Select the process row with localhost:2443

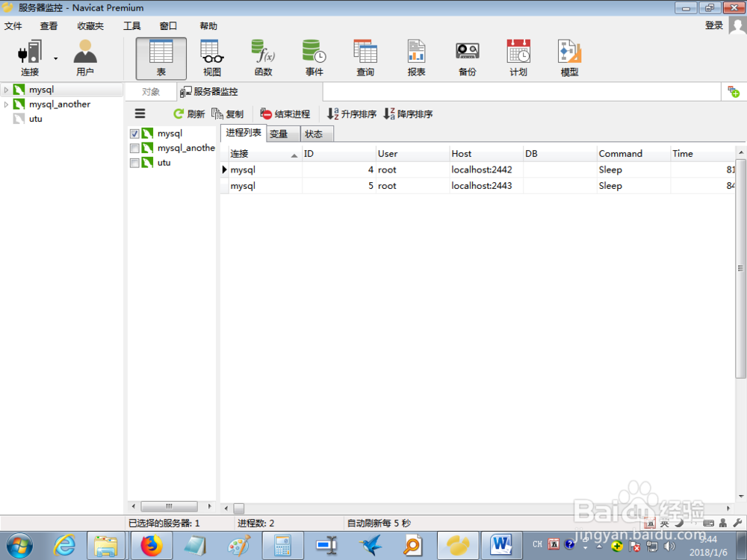tap(478, 186)
